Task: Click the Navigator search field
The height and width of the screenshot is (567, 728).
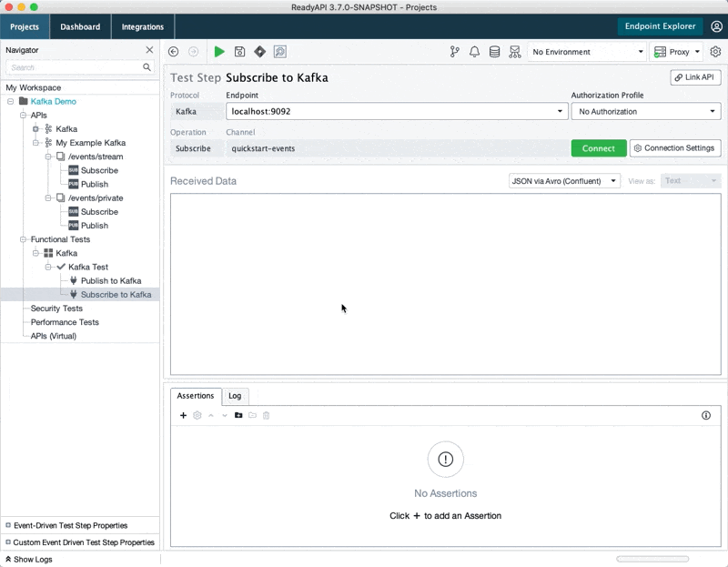Action: tap(75, 67)
